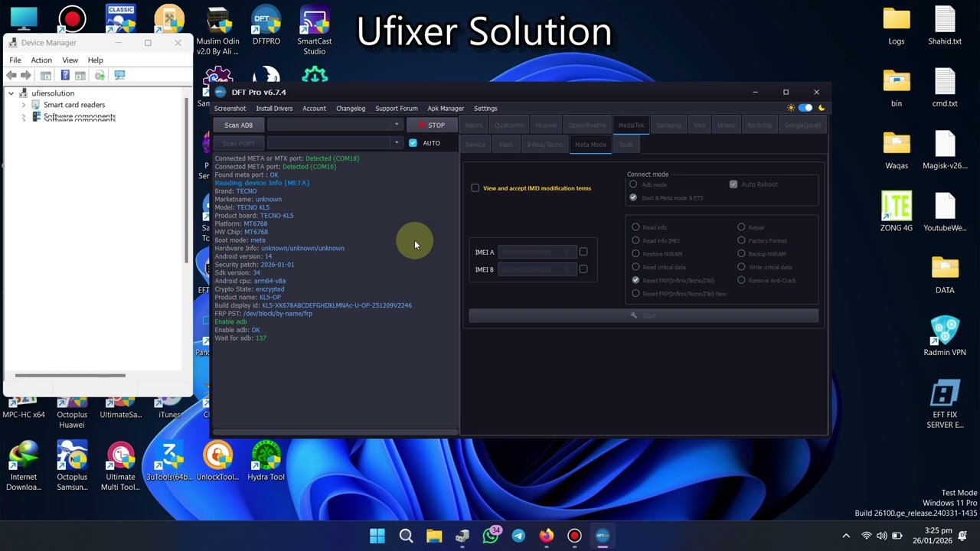
Task: Open Hydra Tool desktop icon
Action: tap(266, 461)
